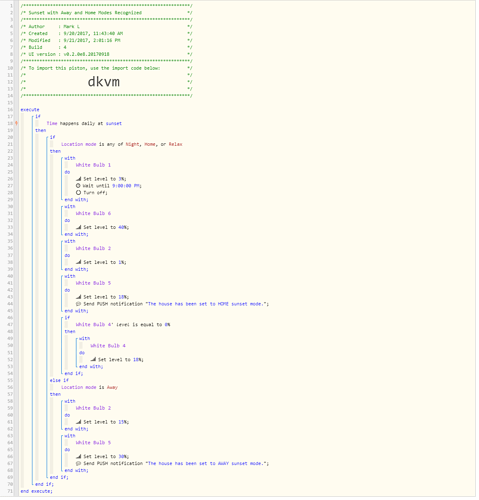Click the level icon before 'Set level to 40%'
This screenshot has width=479, height=500.
(78, 228)
